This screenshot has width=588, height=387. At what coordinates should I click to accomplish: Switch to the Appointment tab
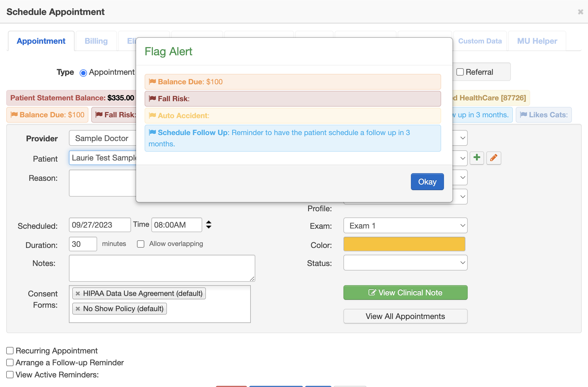pyautogui.click(x=41, y=41)
